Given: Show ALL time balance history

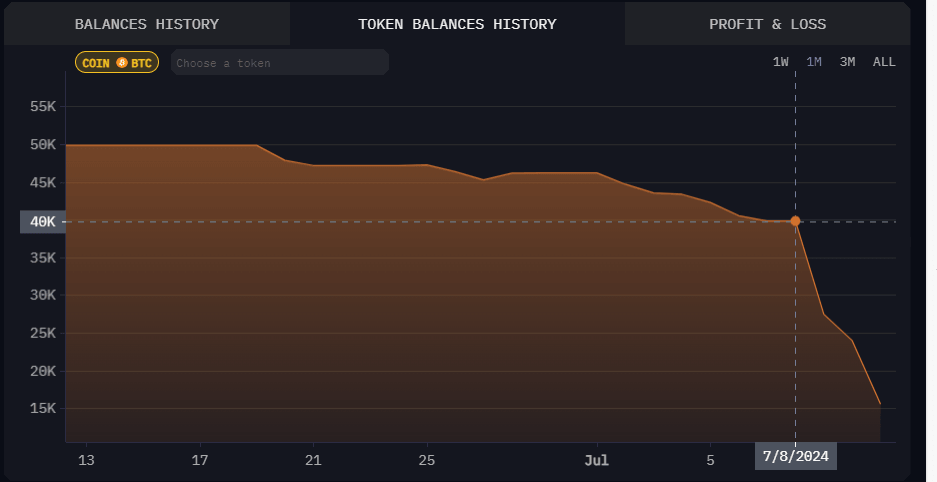Looking at the screenshot, I should 884,62.
